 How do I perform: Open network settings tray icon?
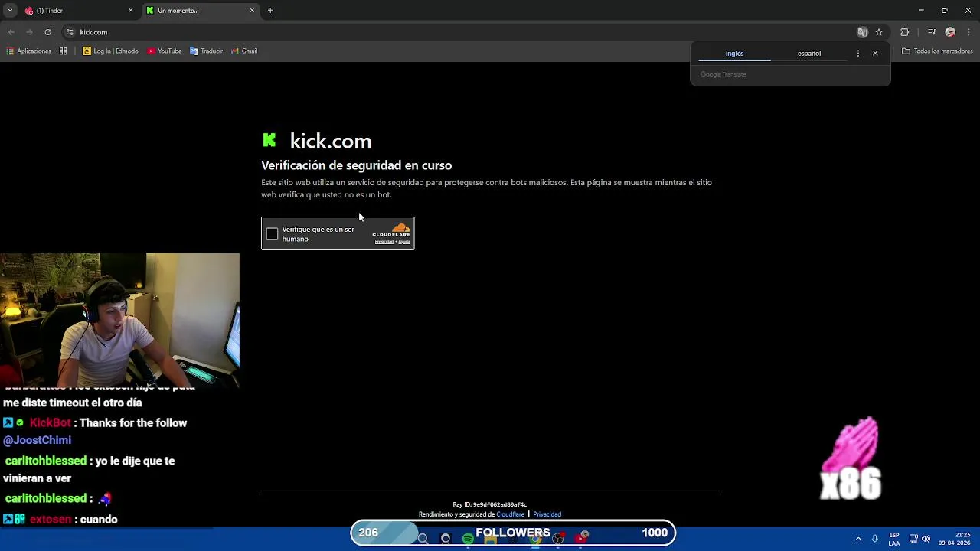click(x=913, y=539)
